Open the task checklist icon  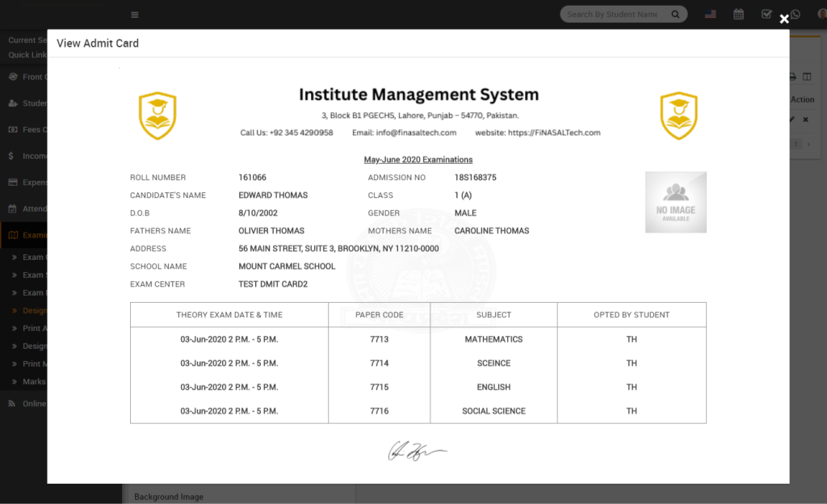(766, 15)
